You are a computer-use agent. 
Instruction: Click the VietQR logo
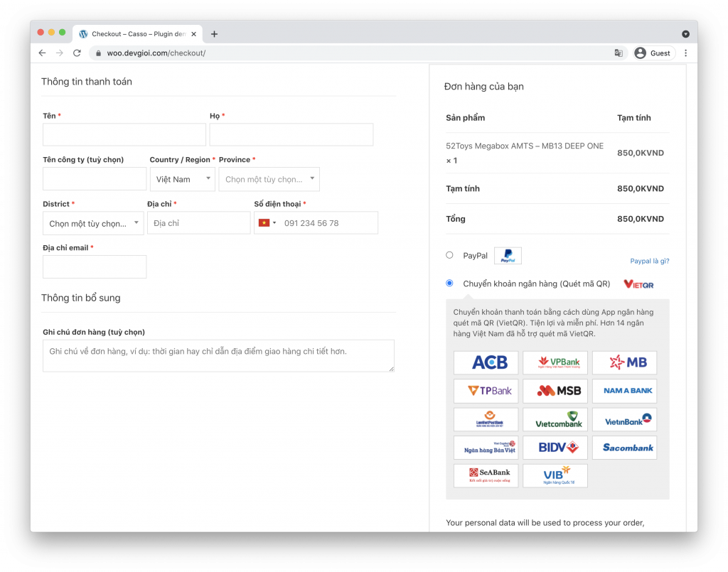click(x=638, y=284)
